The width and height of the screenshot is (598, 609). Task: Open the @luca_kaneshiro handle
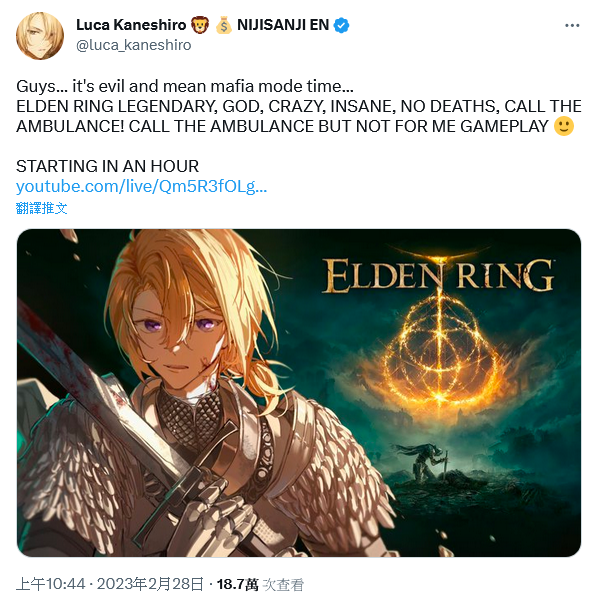click(134, 45)
